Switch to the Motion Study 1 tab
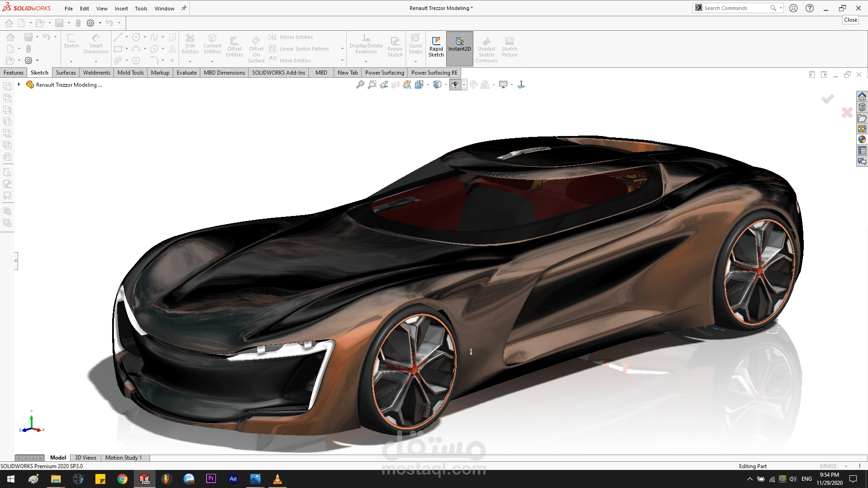The image size is (868, 488). pyautogui.click(x=123, y=458)
